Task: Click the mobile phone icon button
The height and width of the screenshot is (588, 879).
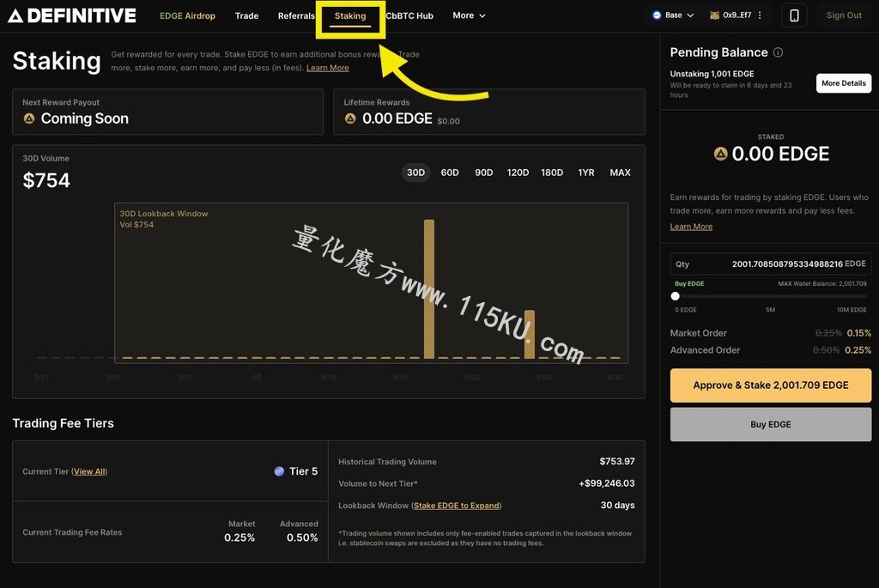Action: click(x=794, y=15)
